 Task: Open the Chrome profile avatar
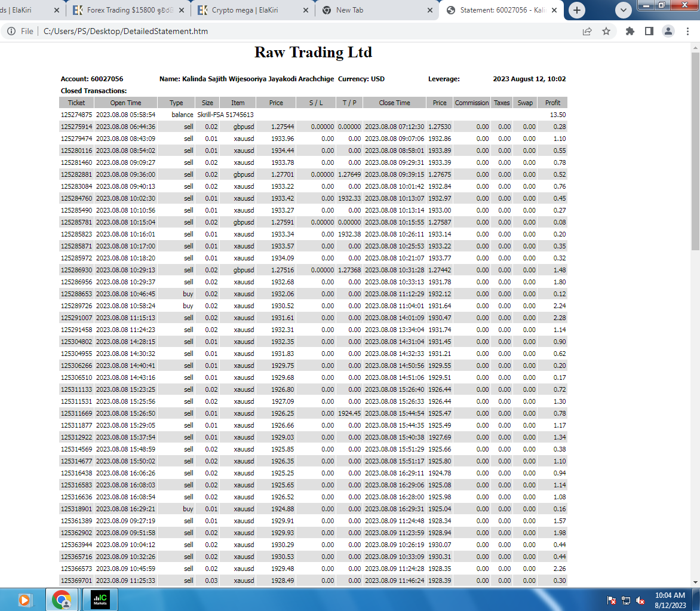point(668,31)
